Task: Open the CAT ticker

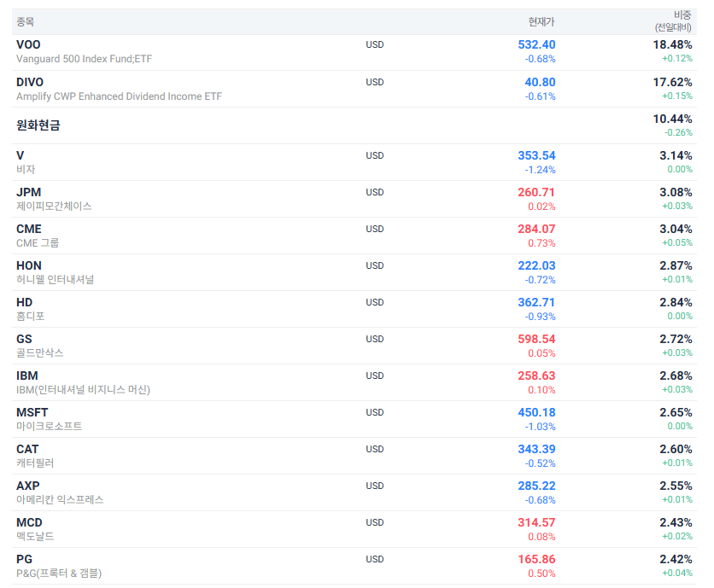Action: pyautogui.click(x=27, y=449)
